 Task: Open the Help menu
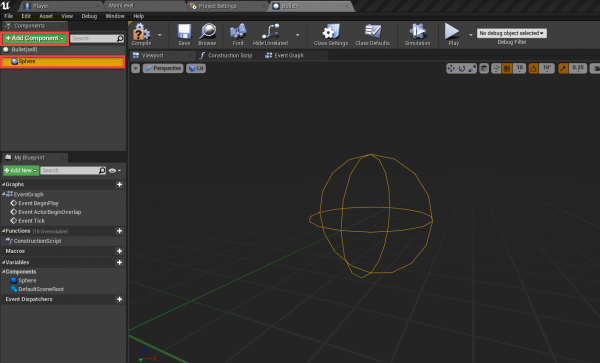pyautogui.click(x=139, y=16)
